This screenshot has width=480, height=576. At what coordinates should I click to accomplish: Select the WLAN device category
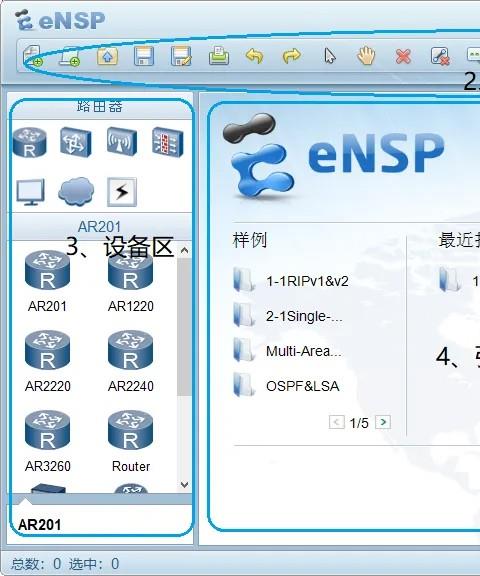(x=122, y=142)
